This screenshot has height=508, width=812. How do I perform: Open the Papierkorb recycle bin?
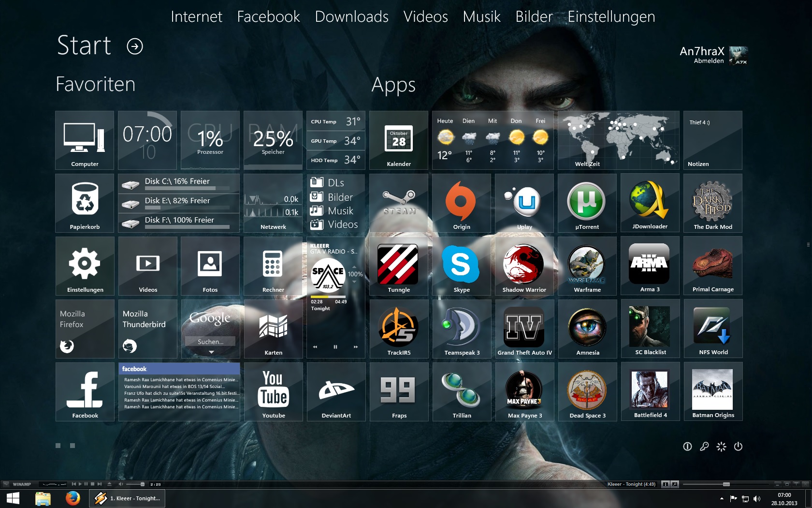click(x=85, y=203)
